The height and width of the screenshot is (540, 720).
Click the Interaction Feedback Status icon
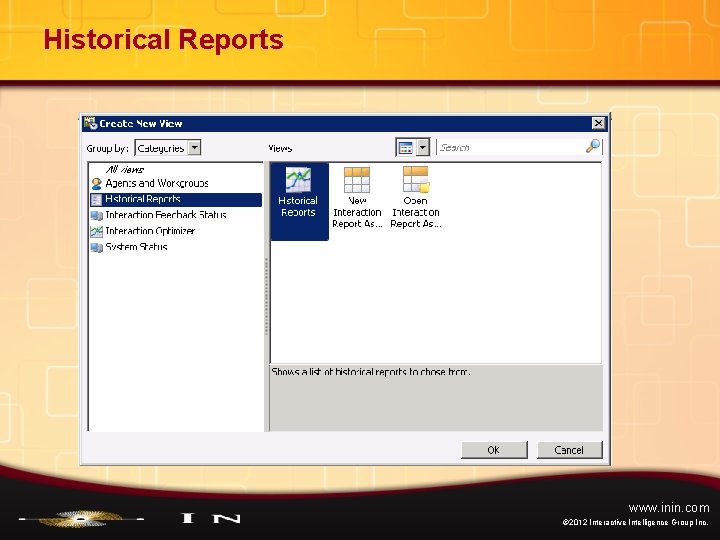tap(96, 215)
